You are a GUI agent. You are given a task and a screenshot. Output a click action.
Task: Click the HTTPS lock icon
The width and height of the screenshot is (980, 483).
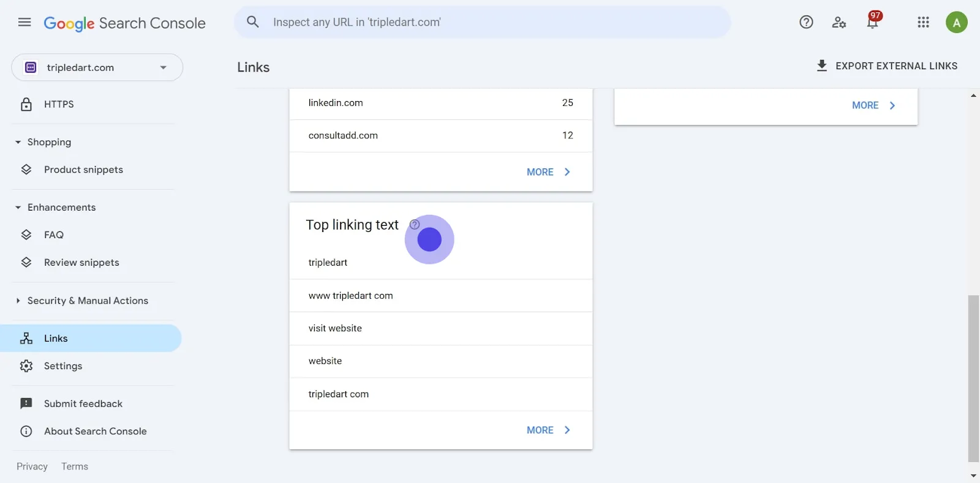(x=26, y=104)
